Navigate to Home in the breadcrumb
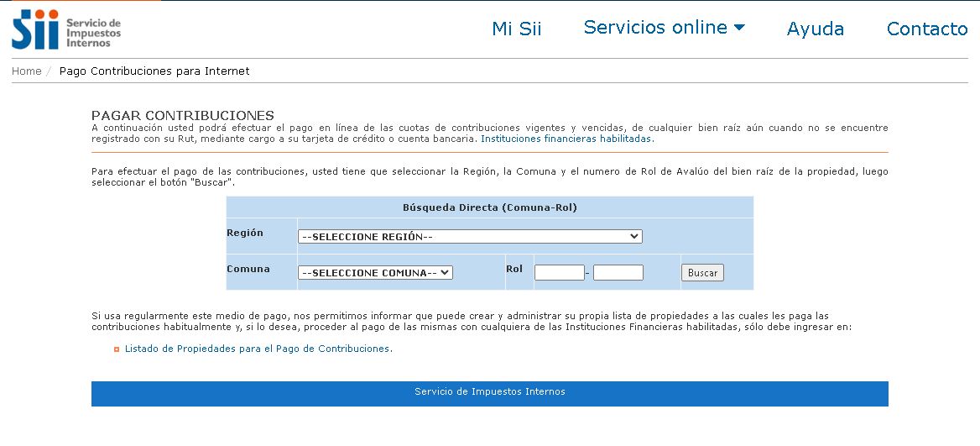Viewport: 980px width, 446px height. [26, 71]
